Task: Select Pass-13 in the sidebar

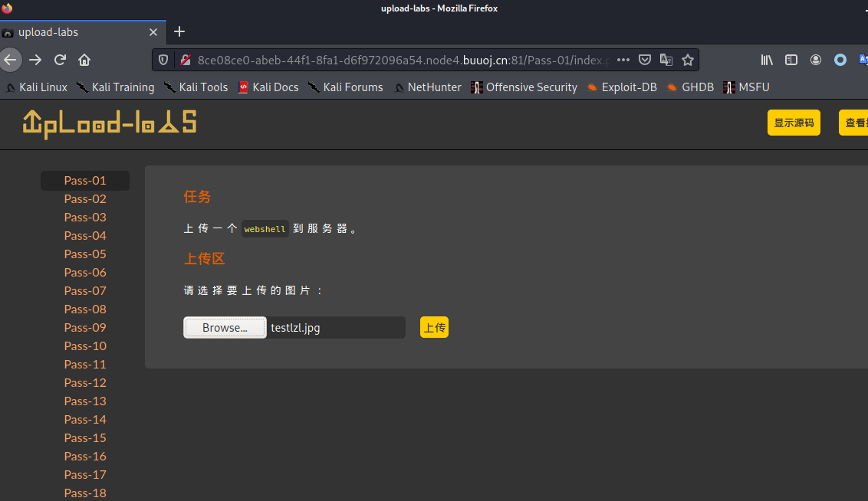Action: pyautogui.click(x=84, y=401)
